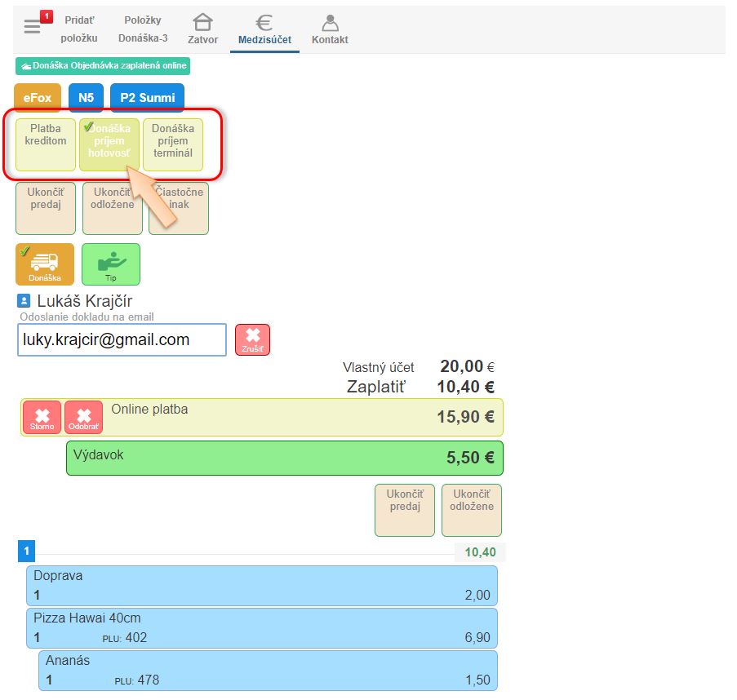Viewport: 737px width, 700px height.
Task: Click the red Zrušiť X button
Action: [x=252, y=339]
